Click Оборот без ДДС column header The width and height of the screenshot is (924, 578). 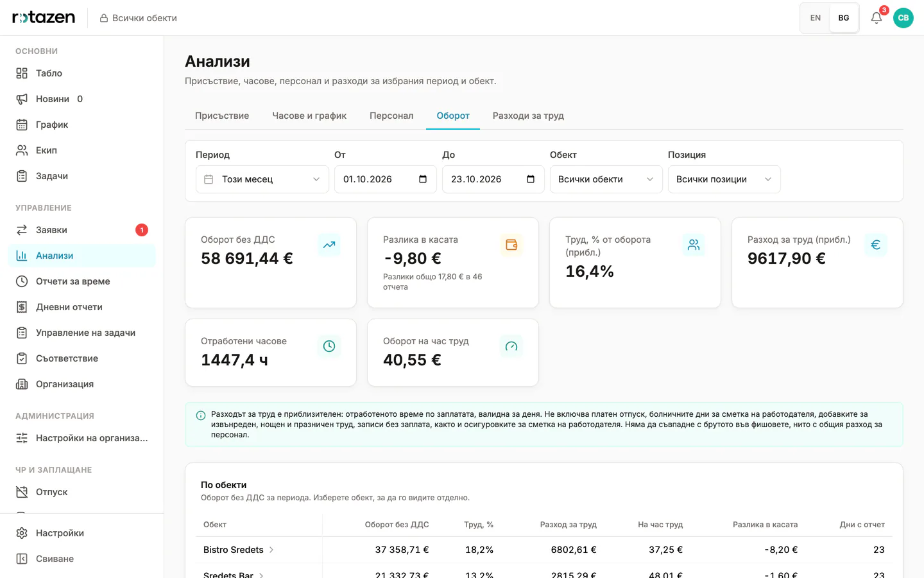coord(397,525)
